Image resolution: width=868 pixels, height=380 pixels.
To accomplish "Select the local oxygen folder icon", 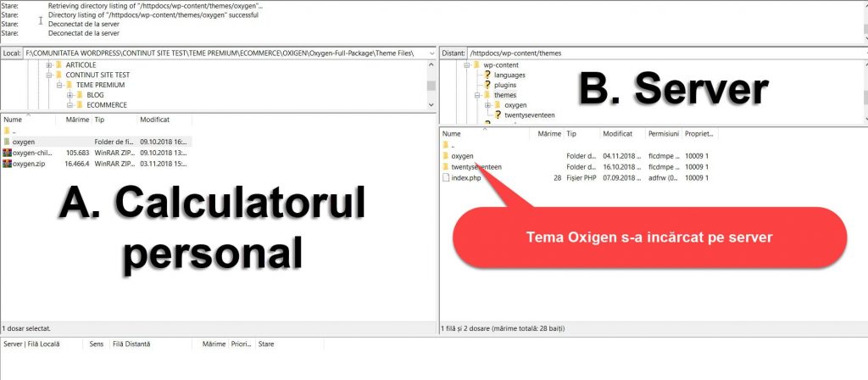I will [x=7, y=142].
